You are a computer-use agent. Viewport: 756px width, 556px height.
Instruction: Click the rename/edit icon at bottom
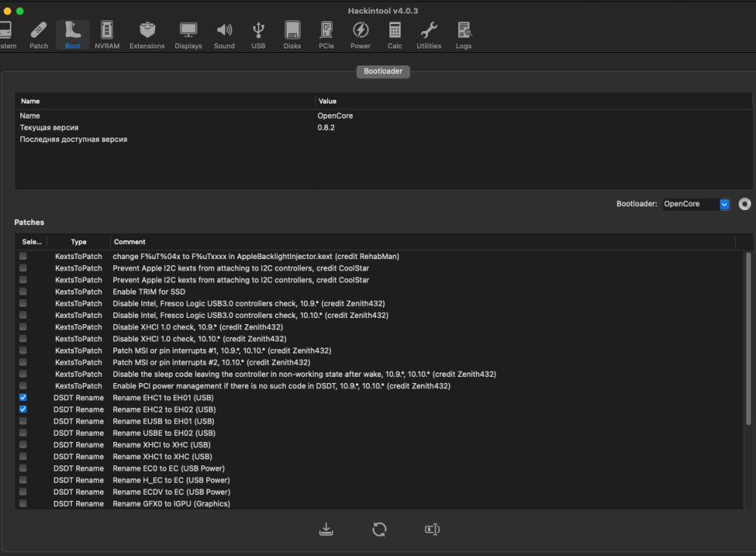432,529
